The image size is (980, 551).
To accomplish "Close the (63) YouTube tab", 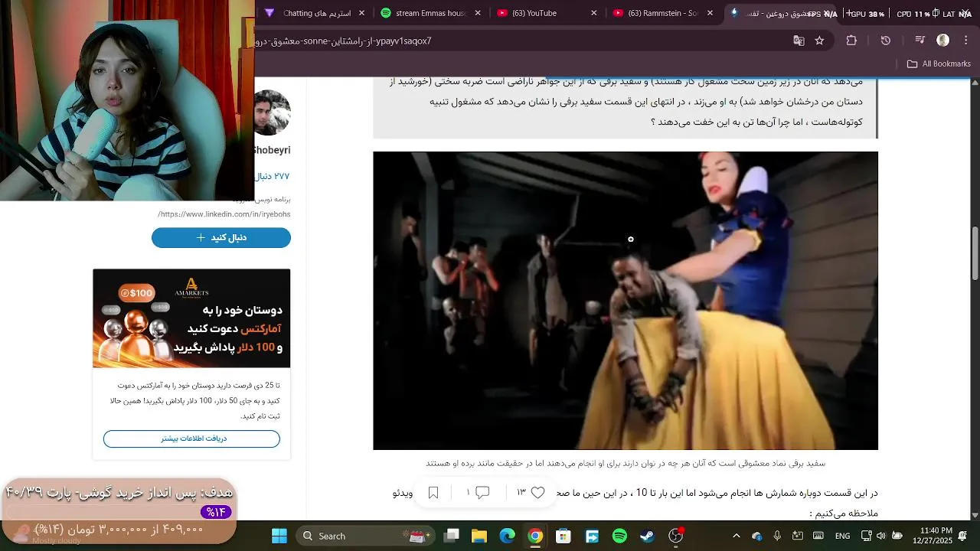I will [x=593, y=13].
